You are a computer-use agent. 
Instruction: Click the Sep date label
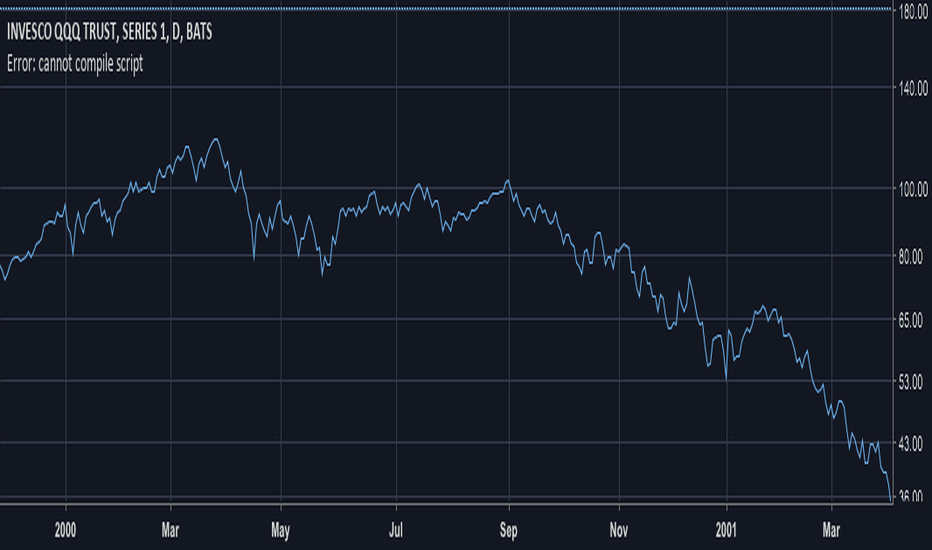point(508,530)
